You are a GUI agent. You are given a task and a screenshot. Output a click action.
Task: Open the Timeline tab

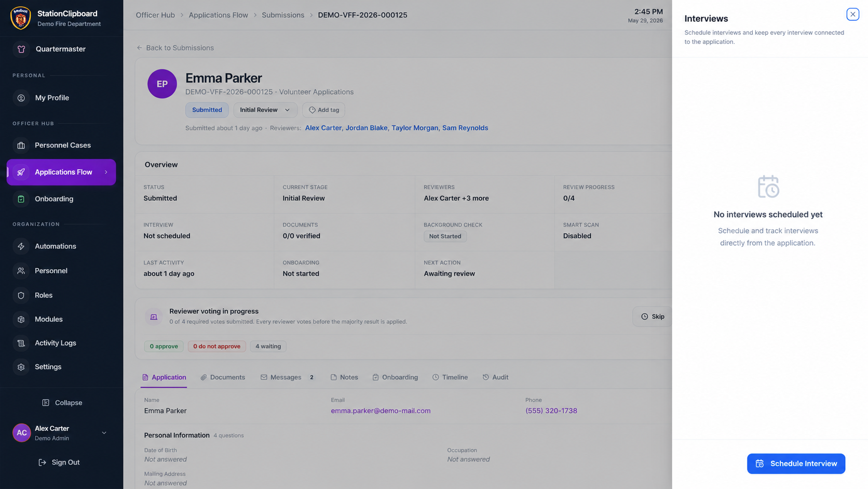pos(450,377)
